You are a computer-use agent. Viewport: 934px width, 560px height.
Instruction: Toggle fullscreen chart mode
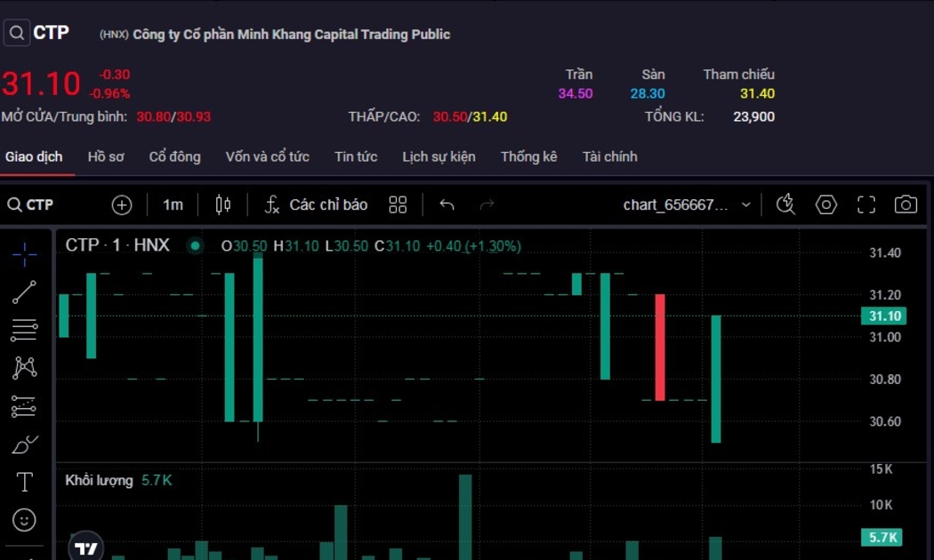tap(866, 205)
